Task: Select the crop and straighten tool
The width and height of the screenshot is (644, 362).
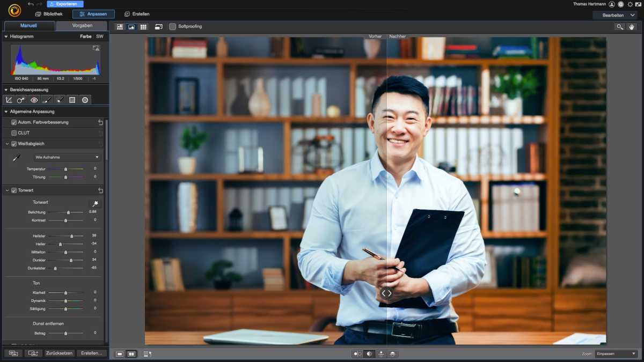Action: coord(9,100)
